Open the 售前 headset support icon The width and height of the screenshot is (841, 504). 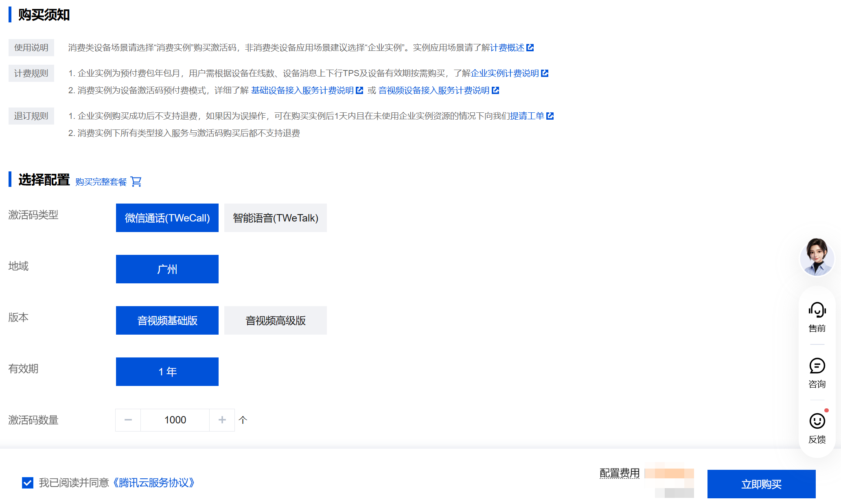coord(817,310)
